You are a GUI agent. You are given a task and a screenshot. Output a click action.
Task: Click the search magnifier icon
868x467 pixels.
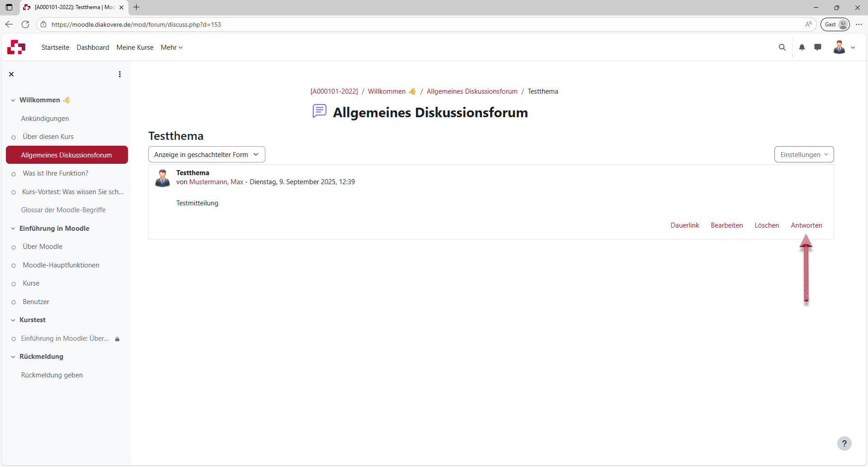(783, 47)
